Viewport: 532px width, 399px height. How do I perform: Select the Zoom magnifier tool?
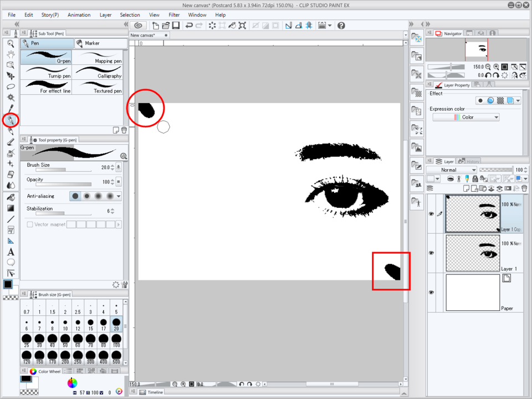click(x=11, y=43)
